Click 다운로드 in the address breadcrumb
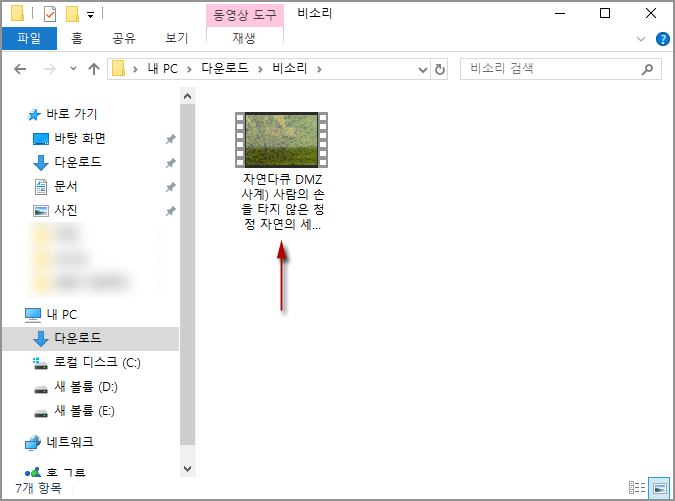Viewport: 675px width, 501px height. pos(225,68)
